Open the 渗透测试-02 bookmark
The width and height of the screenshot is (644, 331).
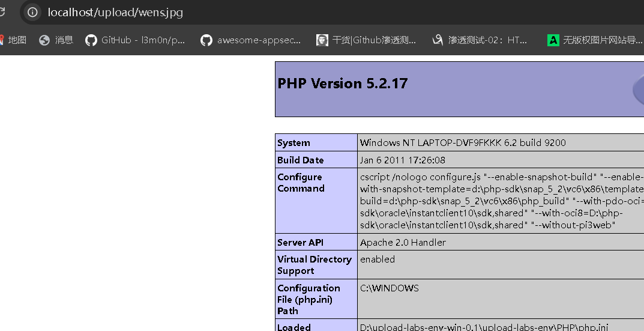tap(480, 40)
